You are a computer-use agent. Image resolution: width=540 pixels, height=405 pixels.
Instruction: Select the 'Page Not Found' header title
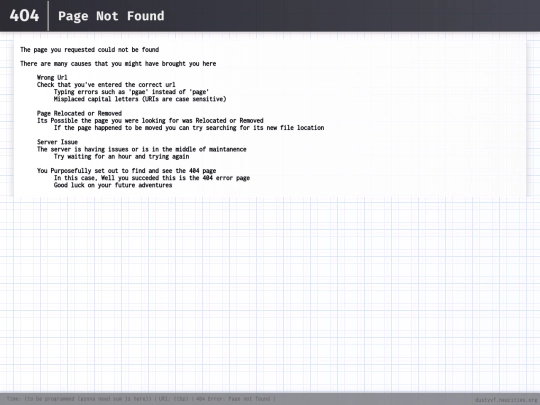(111, 16)
